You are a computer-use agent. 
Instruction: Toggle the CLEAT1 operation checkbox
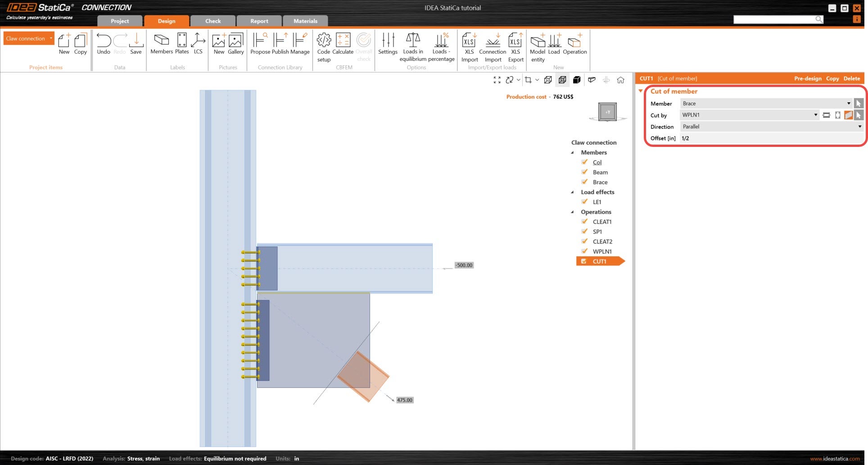[x=584, y=222]
